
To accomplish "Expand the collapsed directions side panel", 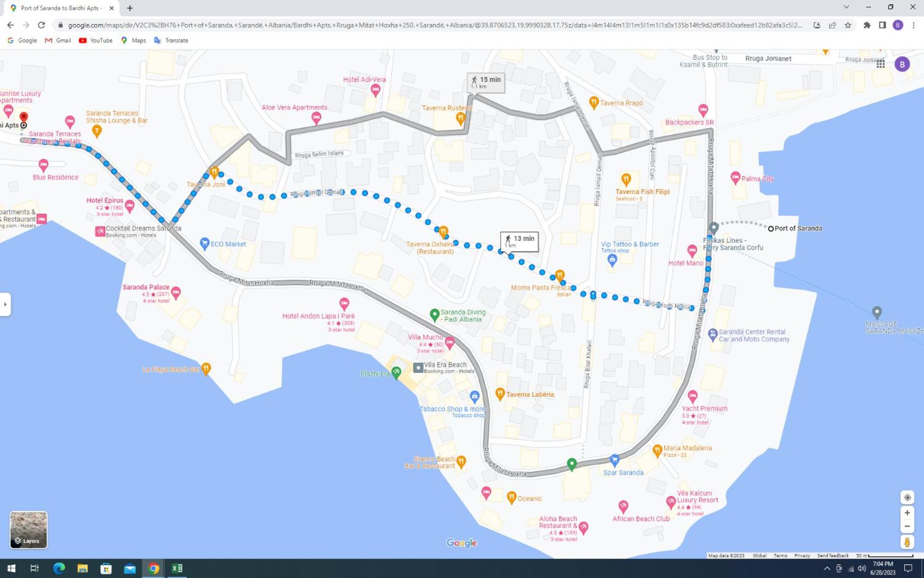I will [5, 304].
